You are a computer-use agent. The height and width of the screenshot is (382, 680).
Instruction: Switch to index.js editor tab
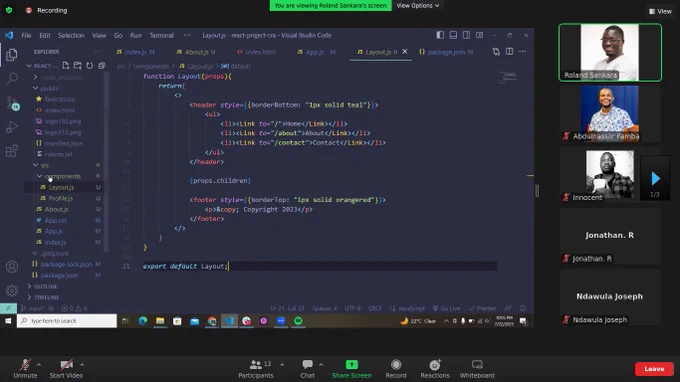click(135, 52)
